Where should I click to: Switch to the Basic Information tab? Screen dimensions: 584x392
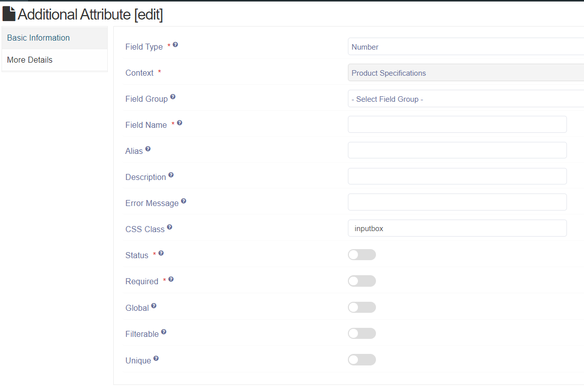coord(39,38)
